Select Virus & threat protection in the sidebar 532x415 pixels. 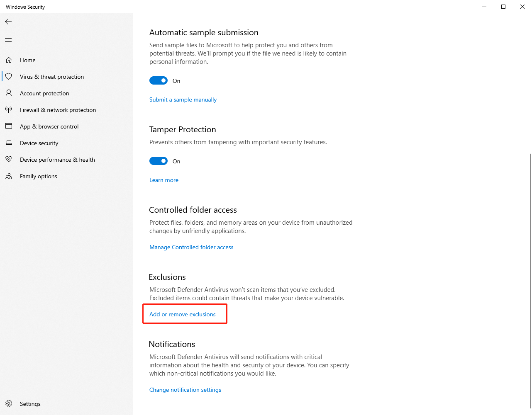(x=66, y=77)
